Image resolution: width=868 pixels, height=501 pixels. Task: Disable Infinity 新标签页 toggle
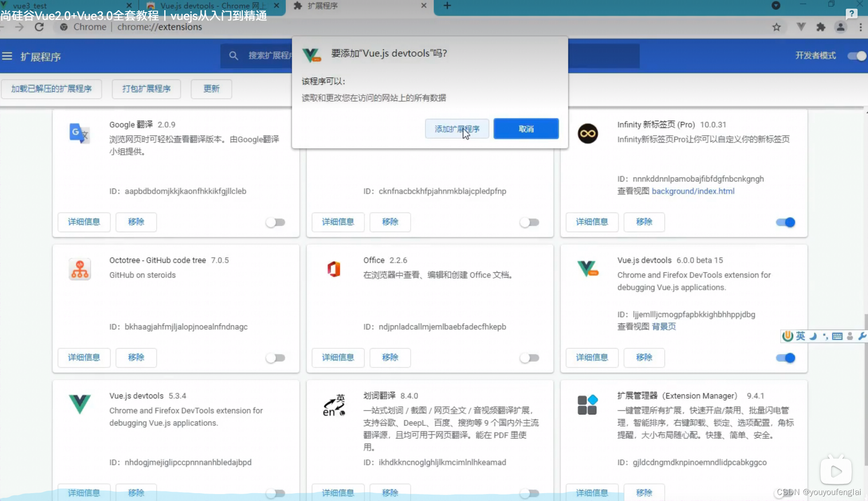coord(785,222)
